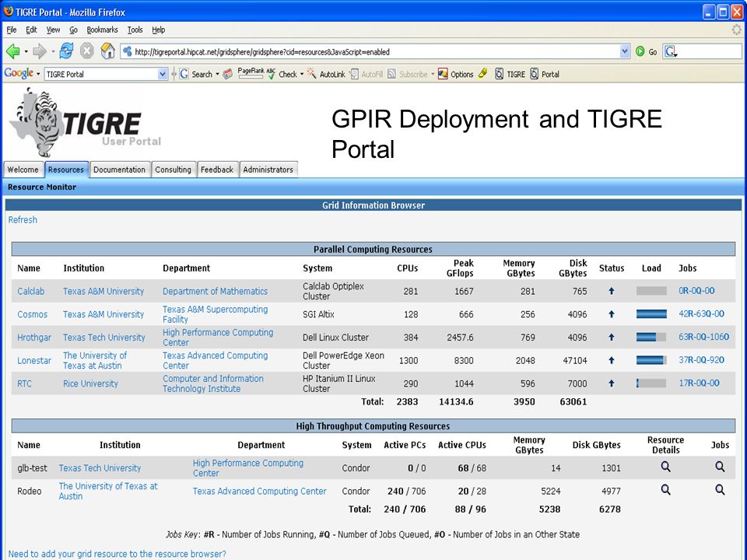Open the Help menu
The height and width of the screenshot is (560, 747).
point(159,30)
